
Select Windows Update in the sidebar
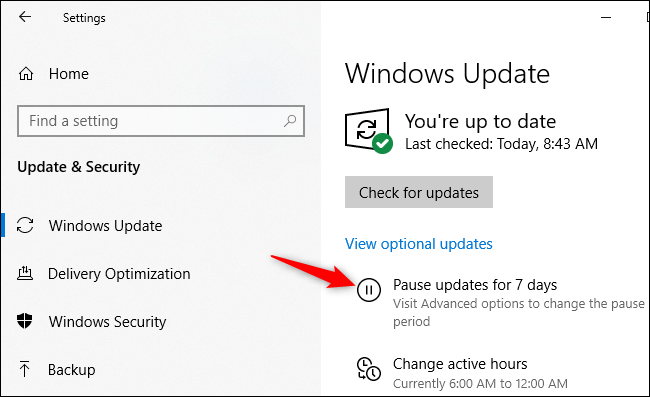tap(105, 226)
